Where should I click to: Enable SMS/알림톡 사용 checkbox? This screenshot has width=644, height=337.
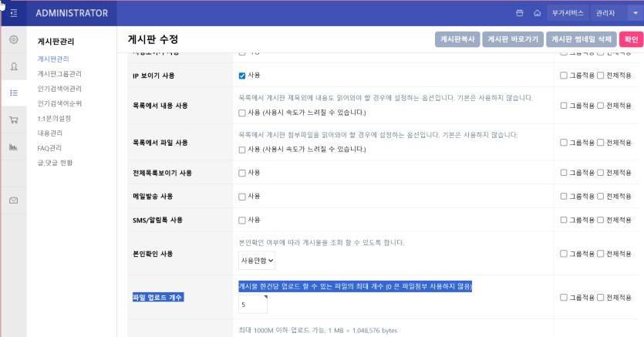click(x=242, y=221)
